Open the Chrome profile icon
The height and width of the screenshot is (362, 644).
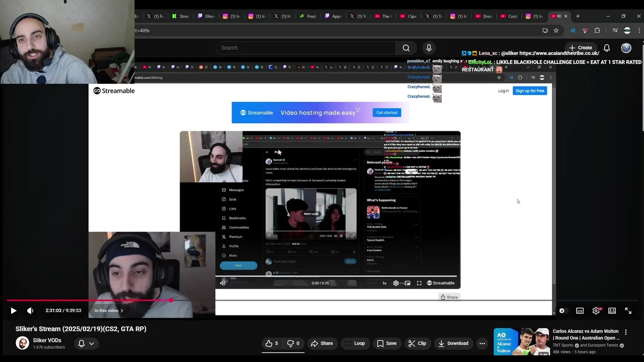tap(627, 31)
